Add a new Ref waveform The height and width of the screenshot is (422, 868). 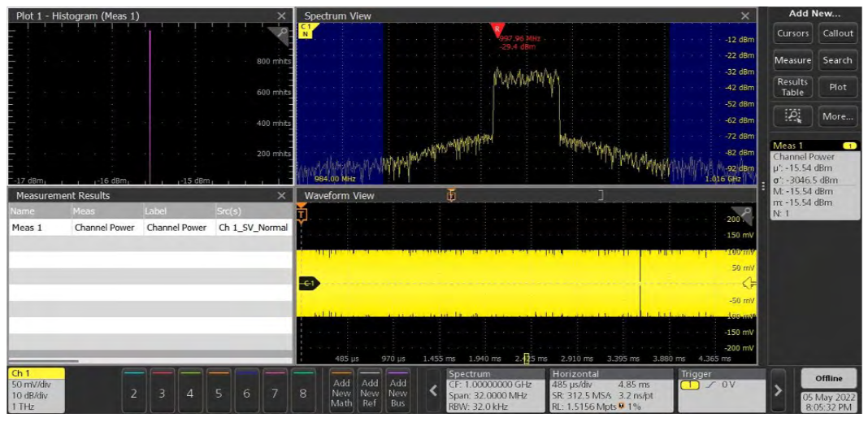370,389
